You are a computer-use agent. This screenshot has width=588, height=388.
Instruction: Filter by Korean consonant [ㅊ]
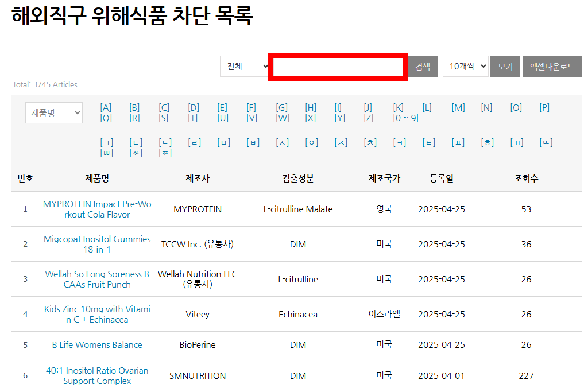pyautogui.click(x=370, y=142)
